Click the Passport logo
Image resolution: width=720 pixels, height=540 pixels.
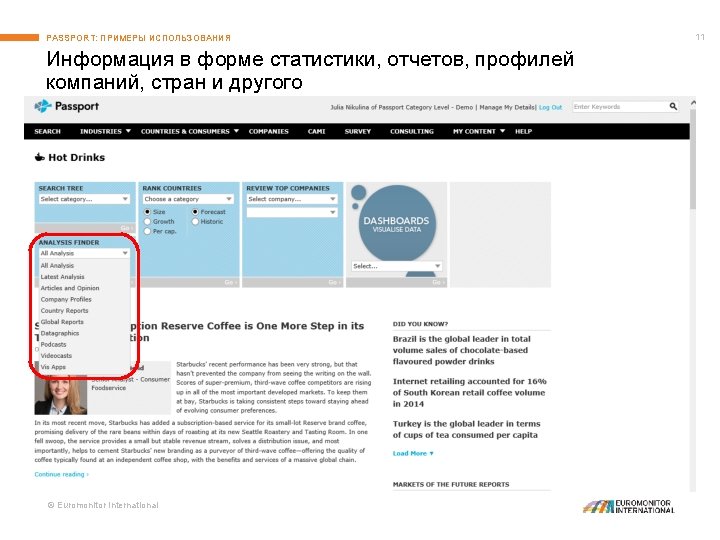coord(67,106)
